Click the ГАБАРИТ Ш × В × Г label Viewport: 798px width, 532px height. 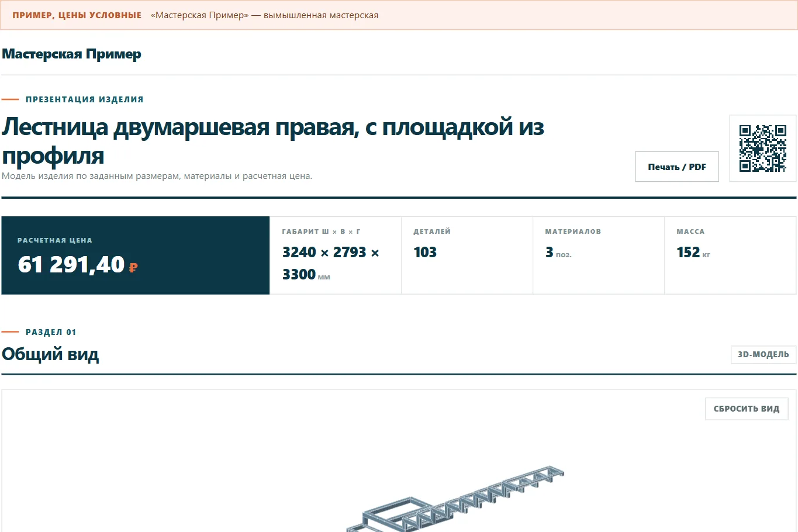click(321, 232)
